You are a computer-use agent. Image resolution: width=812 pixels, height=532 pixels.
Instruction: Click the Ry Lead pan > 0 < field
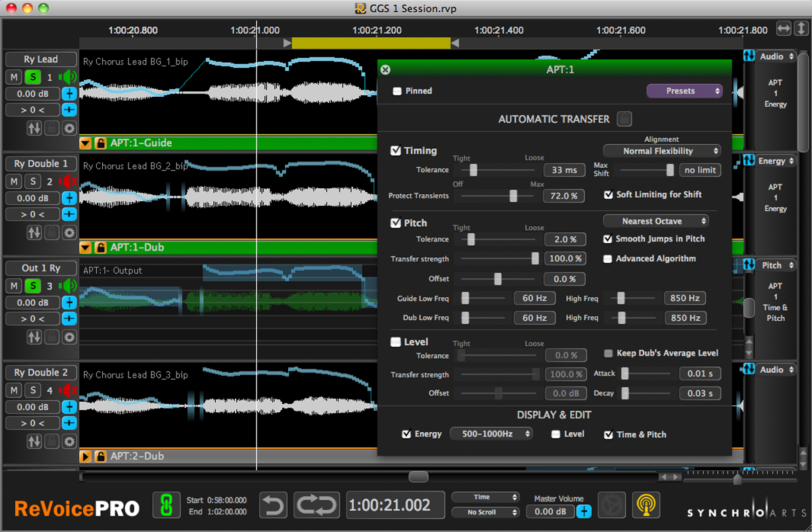tap(33, 110)
